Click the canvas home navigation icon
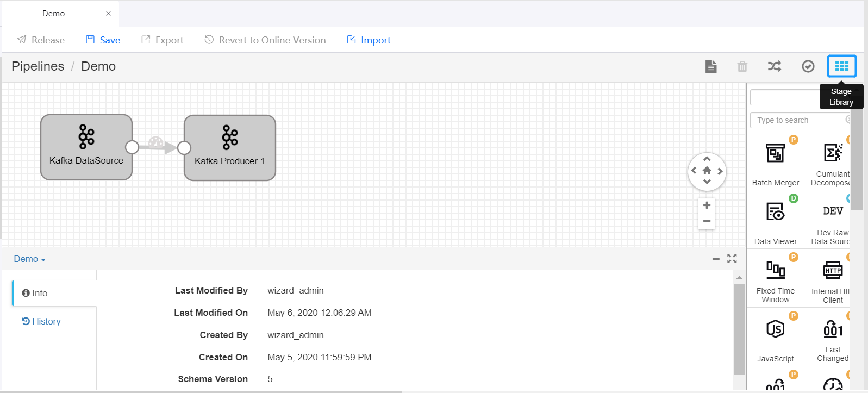868x393 pixels. pyautogui.click(x=707, y=171)
